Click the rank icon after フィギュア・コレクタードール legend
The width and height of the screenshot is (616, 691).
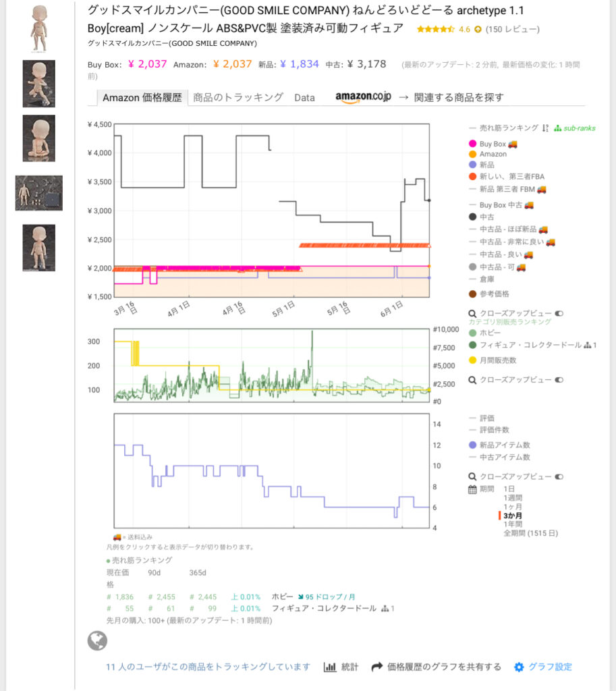coord(588,345)
